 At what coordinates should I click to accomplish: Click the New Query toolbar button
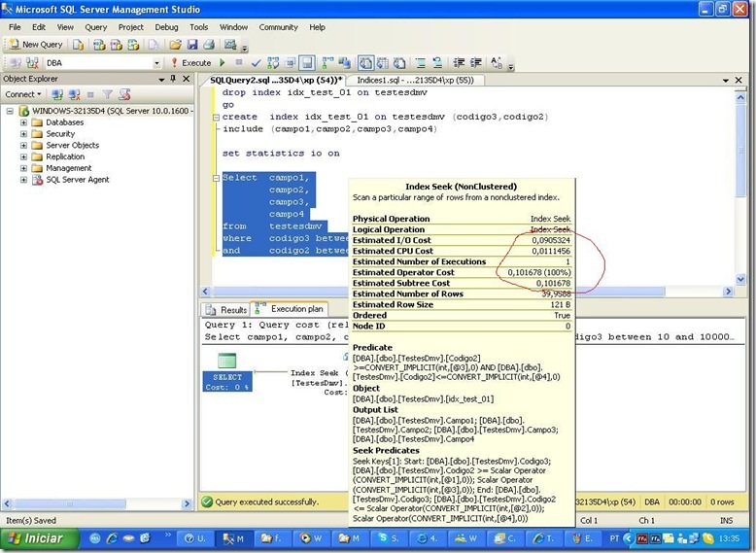click(x=35, y=45)
